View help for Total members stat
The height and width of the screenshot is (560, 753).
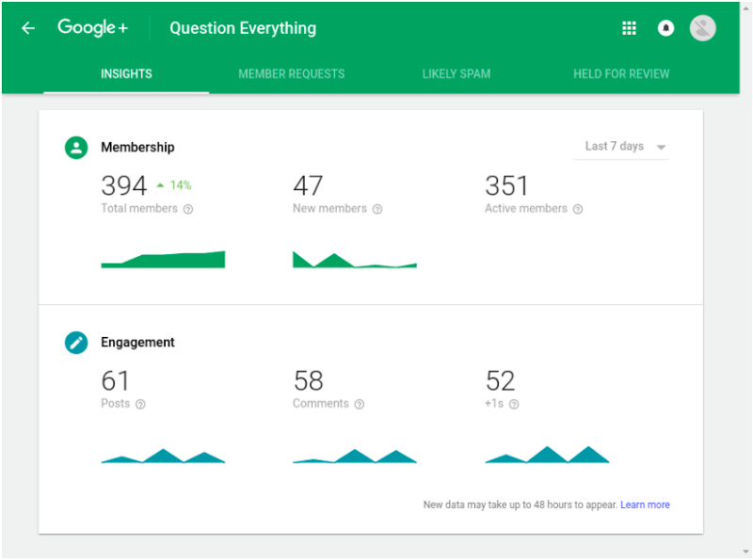point(186,209)
